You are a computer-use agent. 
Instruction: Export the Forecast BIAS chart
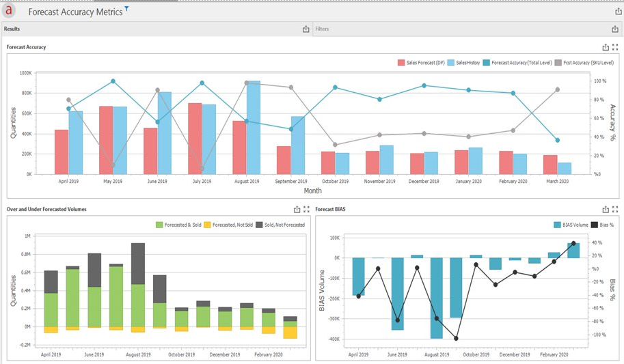[x=606, y=210]
